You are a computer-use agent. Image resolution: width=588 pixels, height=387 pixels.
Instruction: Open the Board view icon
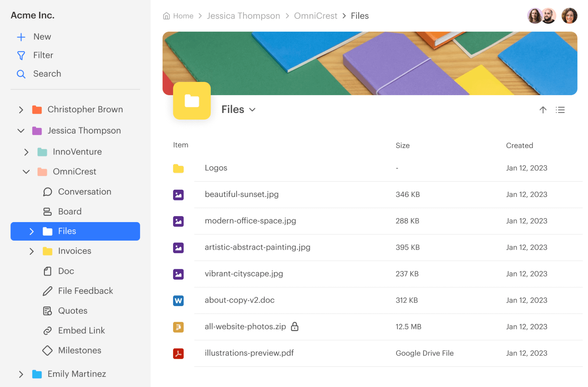point(47,211)
